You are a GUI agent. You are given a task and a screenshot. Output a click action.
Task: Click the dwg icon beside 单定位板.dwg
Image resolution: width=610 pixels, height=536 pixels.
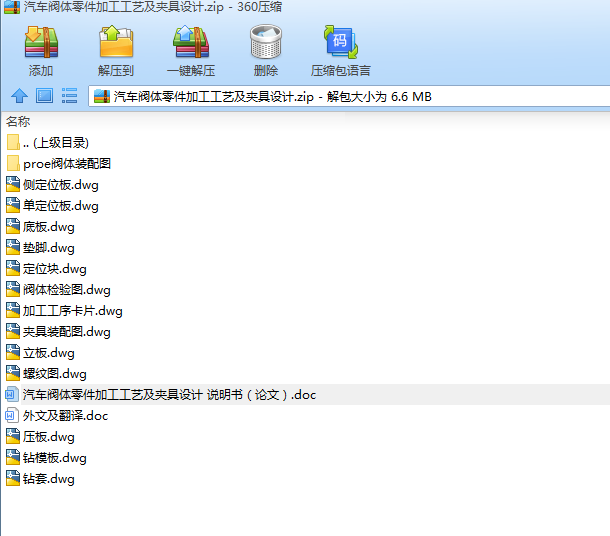pos(13,205)
